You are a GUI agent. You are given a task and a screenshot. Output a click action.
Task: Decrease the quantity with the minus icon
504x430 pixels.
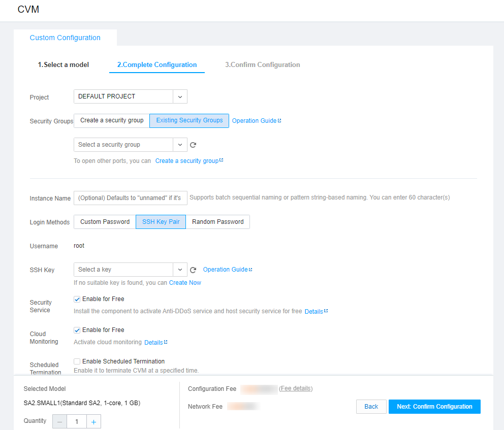[59, 421]
